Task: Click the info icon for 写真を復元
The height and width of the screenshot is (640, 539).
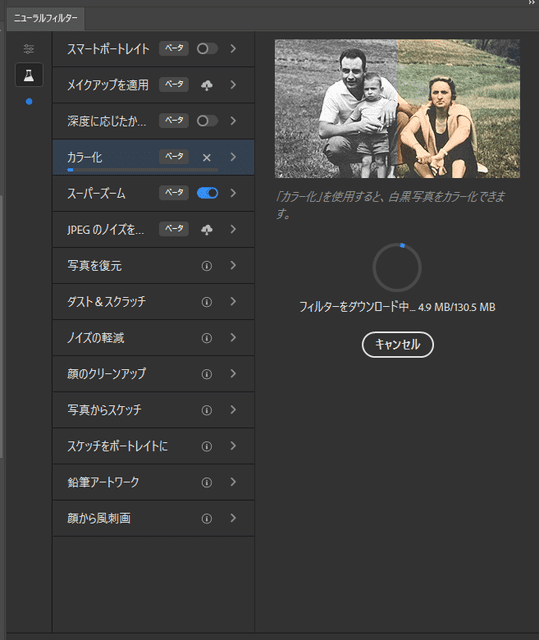Action: pos(207,266)
